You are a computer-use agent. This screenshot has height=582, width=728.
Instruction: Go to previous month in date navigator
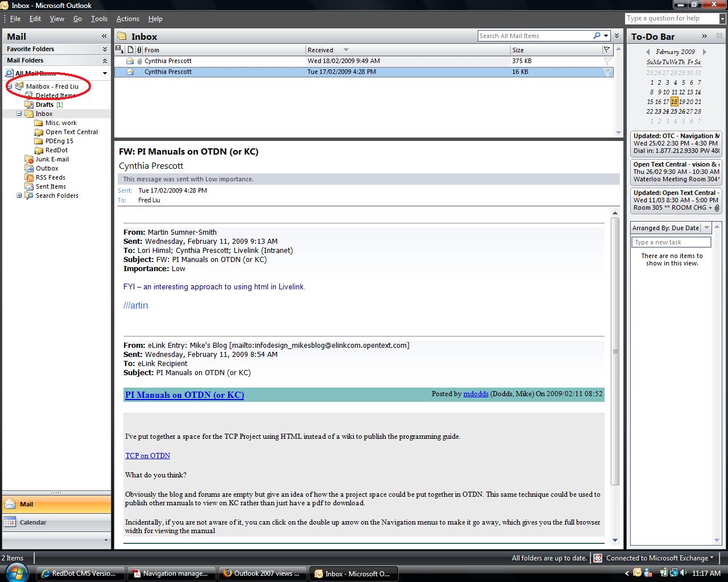point(648,52)
